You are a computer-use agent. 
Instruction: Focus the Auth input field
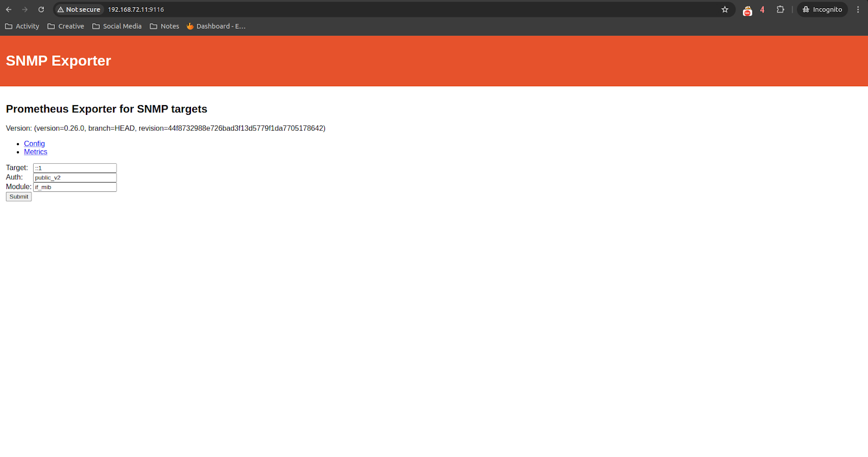pos(75,177)
